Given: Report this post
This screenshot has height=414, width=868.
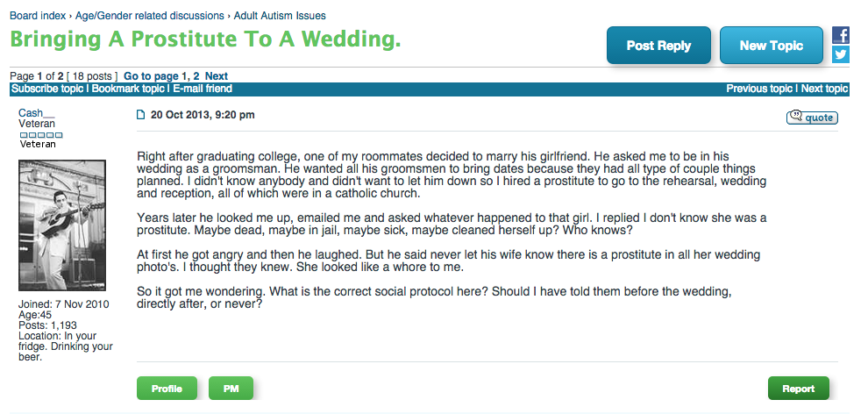Looking at the screenshot, I should (x=798, y=389).
